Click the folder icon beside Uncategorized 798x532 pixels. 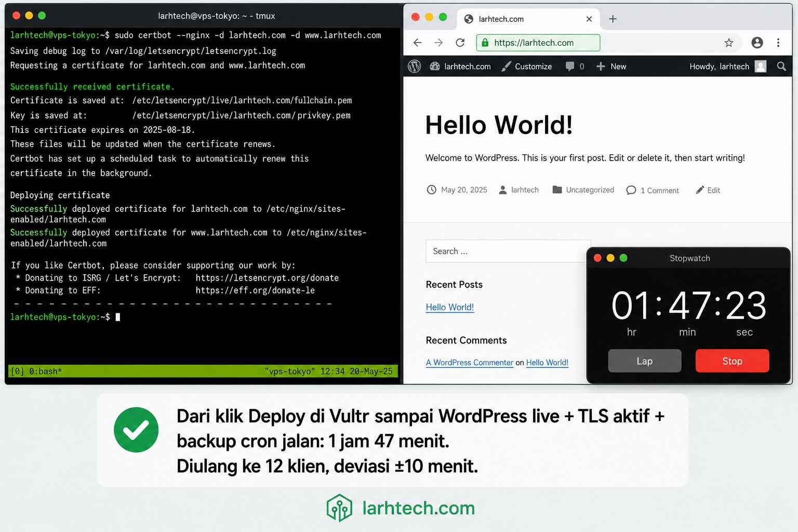click(x=557, y=190)
